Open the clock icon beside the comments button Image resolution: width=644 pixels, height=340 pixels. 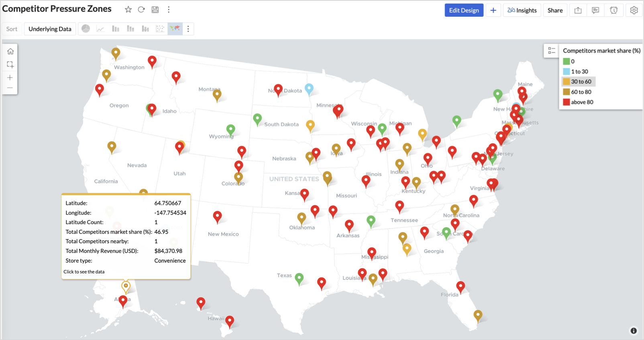(613, 10)
